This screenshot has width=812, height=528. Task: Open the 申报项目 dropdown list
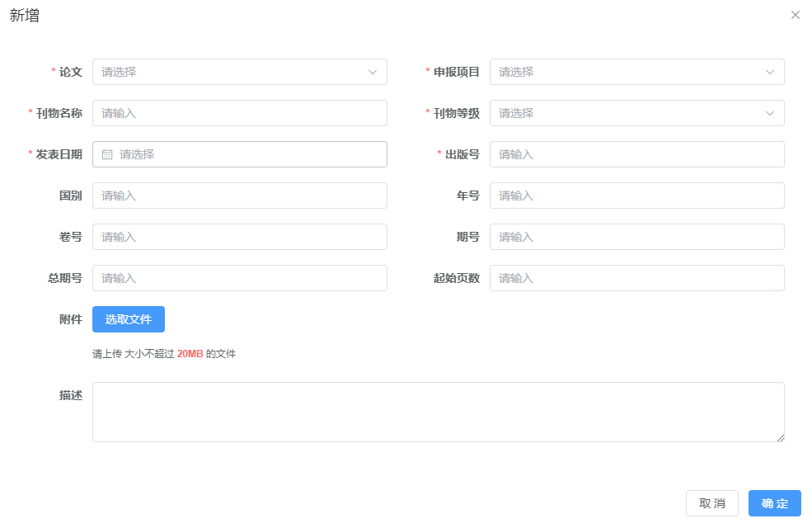[x=636, y=72]
